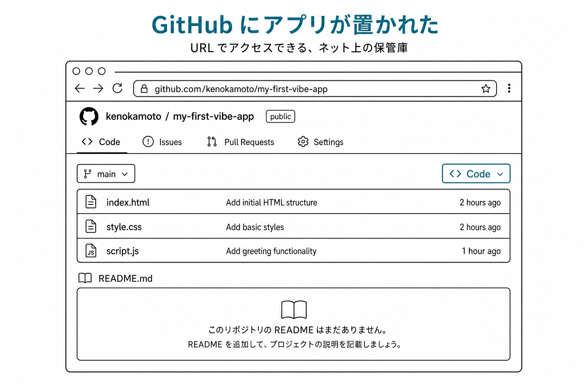Click the 'README はまだありません' message
Viewport: 588px width, 392px height.
[x=298, y=330]
